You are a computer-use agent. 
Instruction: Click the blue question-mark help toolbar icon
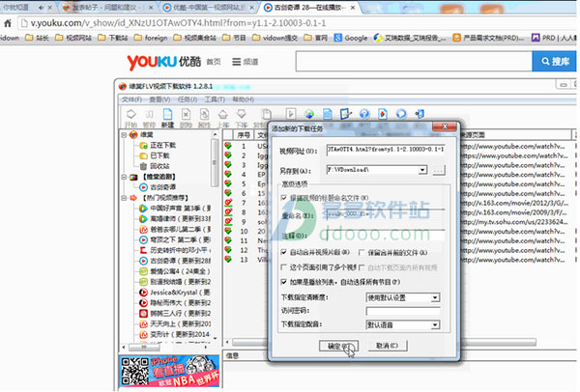364,114
